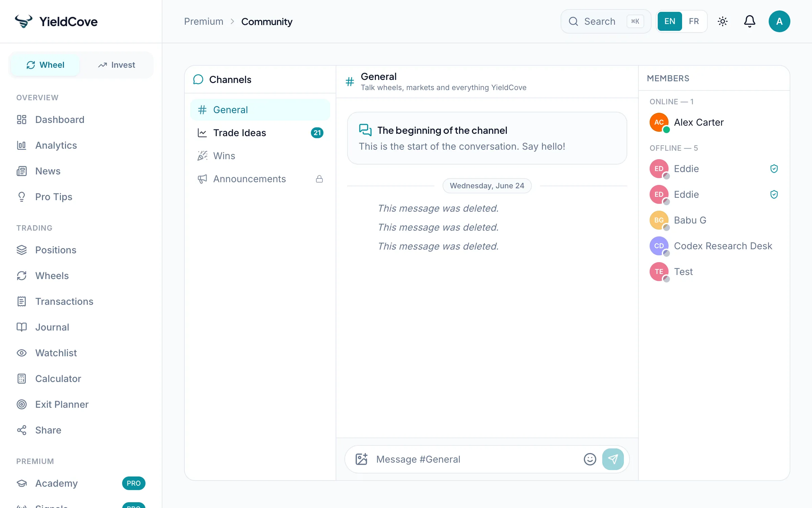Click the Wins party popper icon

[202, 156]
